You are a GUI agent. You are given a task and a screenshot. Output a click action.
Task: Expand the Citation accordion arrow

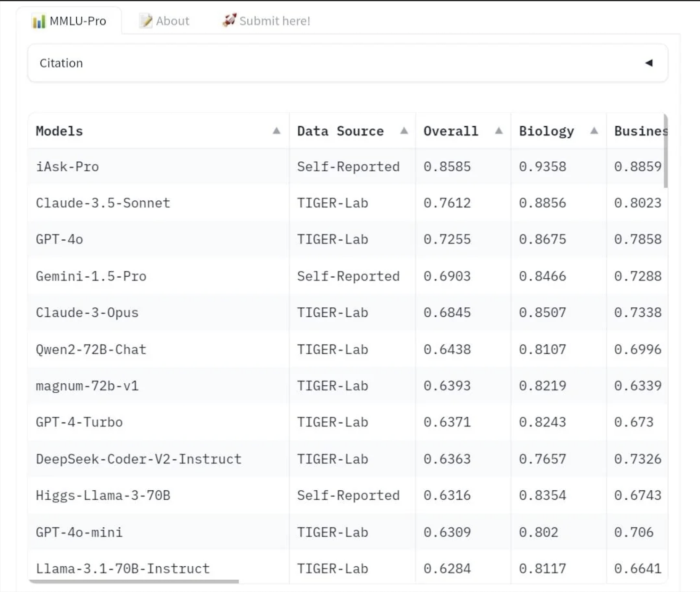[x=649, y=63]
